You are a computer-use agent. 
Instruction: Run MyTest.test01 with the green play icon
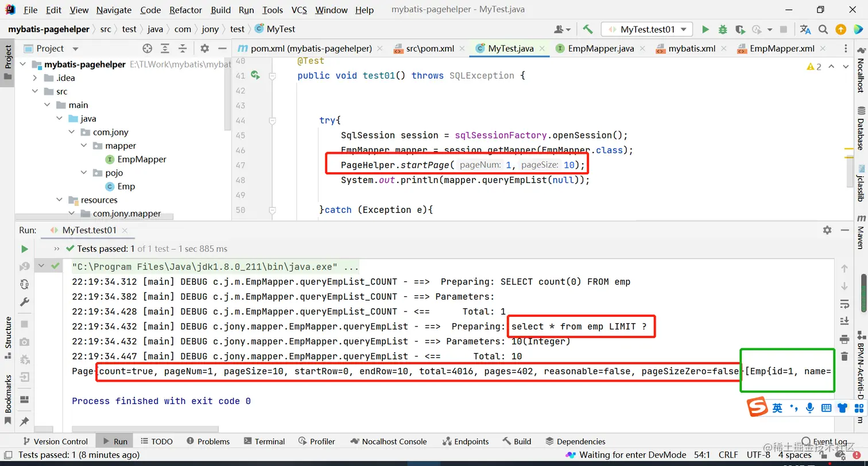[x=706, y=29]
